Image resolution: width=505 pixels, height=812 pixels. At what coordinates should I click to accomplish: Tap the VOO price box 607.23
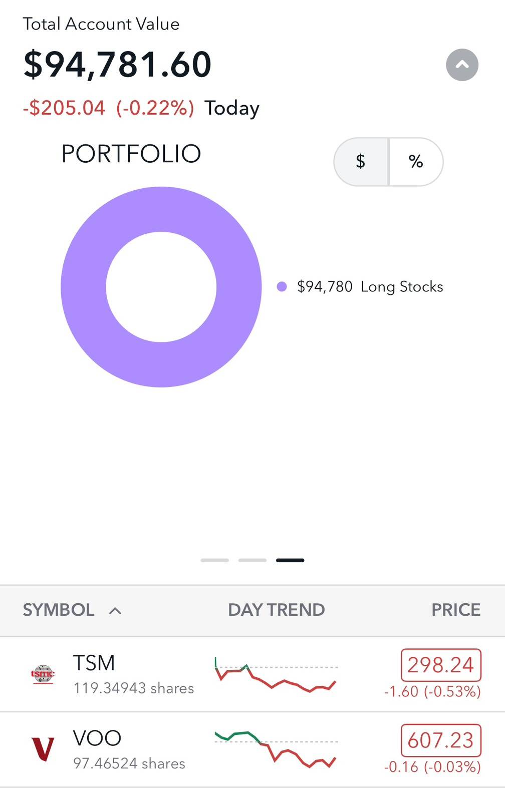(441, 740)
